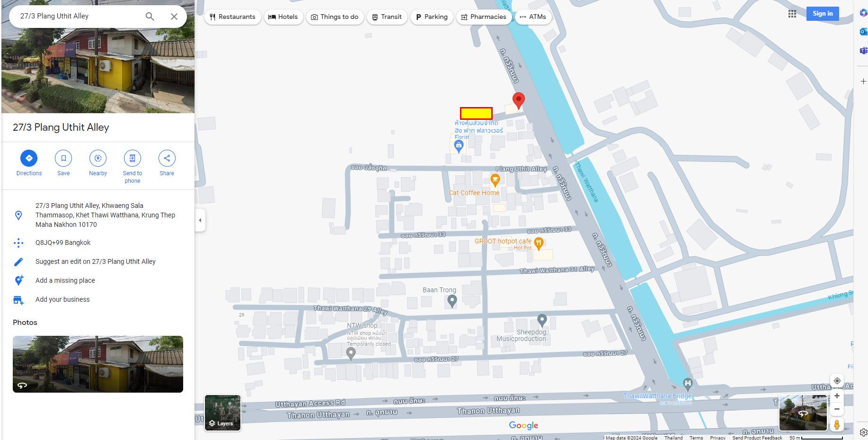Click Add a missing place
The width and height of the screenshot is (868, 440).
(65, 280)
